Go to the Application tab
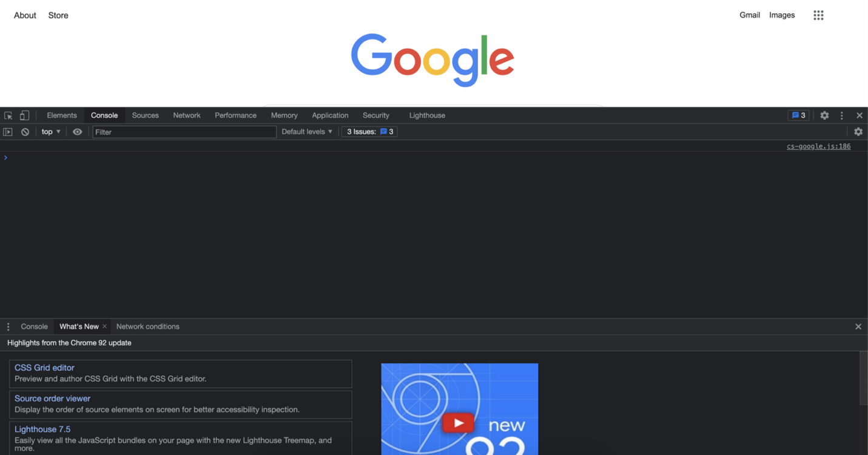The image size is (868, 455). coord(330,115)
